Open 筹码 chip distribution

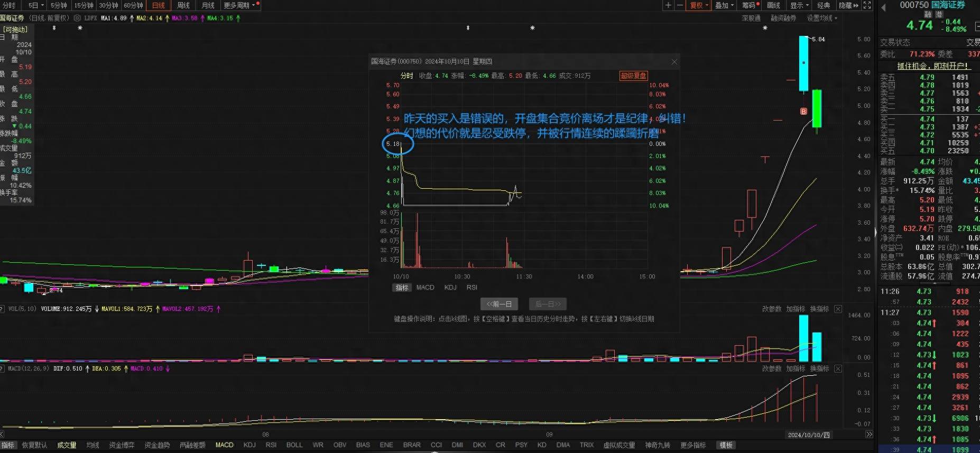[x=750, y=5]
